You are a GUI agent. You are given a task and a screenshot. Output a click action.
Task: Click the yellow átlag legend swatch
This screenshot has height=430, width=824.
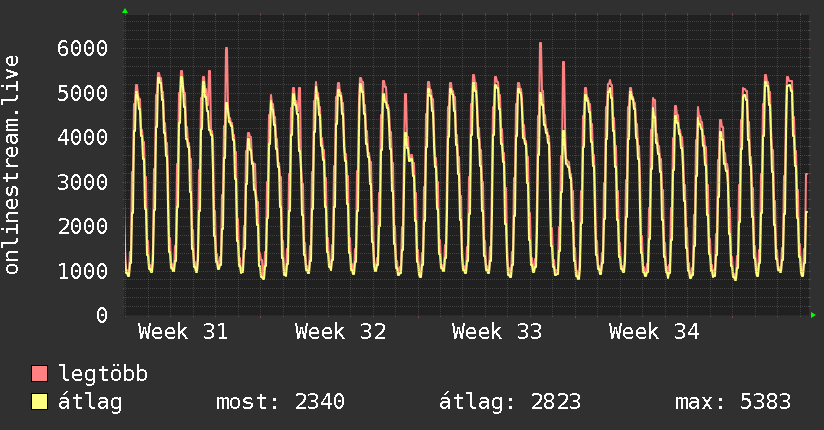(x=39, y=402)
